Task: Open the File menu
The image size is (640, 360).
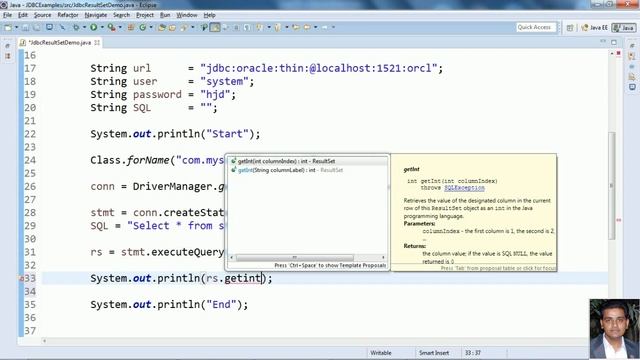Action: [7, 15]
